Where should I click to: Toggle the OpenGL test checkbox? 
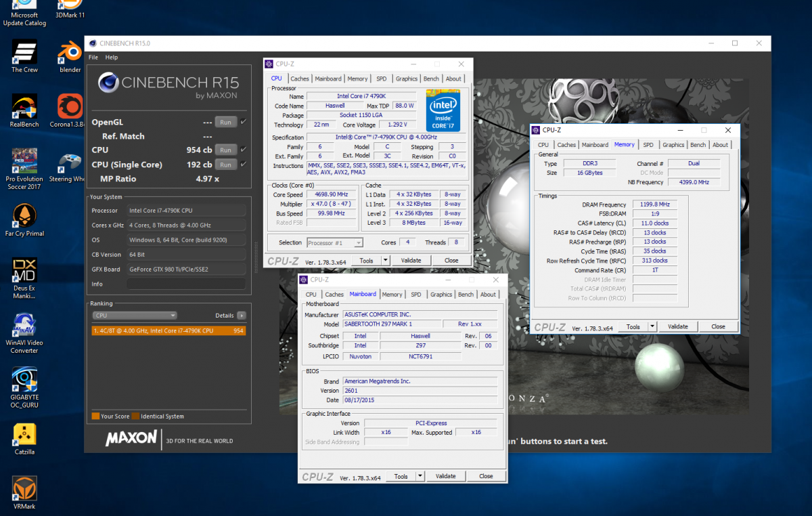pyautogui.click(x=243, y=122)
